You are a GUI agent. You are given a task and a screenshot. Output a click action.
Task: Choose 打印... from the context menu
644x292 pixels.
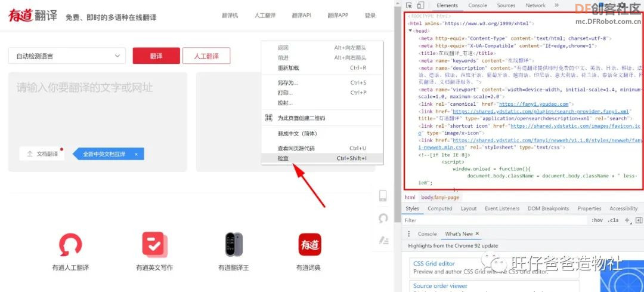tap(323, 93)
